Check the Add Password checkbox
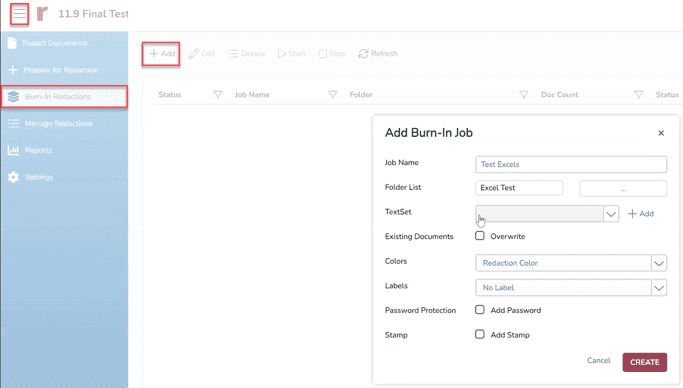 [480, 310]
